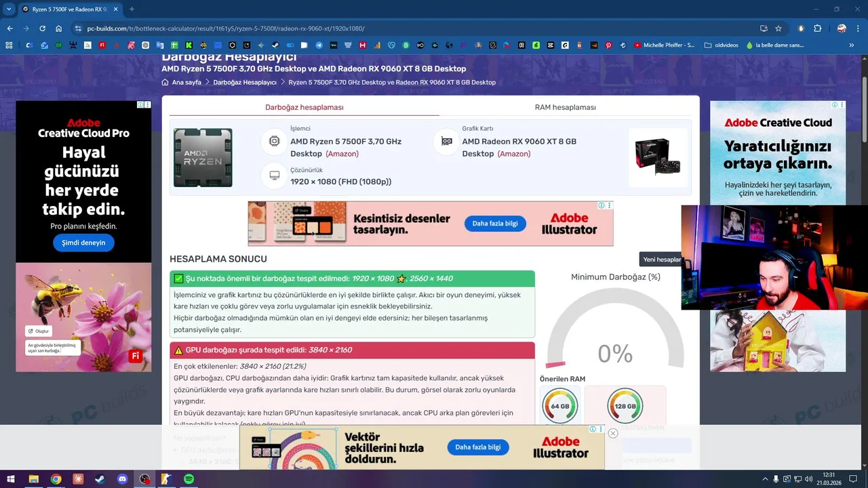The height and width of the screenshot is (488, 868).
Task: Click the 128 GB RAM gauge
Action: coord(625,406)
